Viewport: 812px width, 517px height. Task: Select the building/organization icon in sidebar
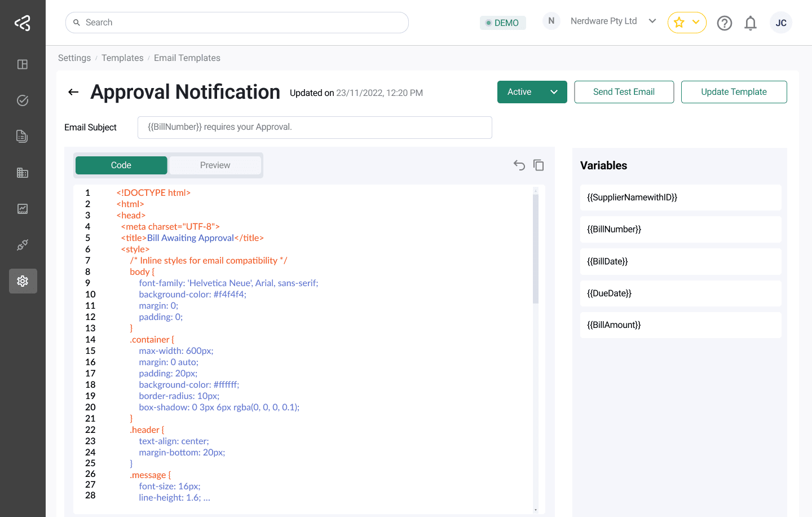23,172
